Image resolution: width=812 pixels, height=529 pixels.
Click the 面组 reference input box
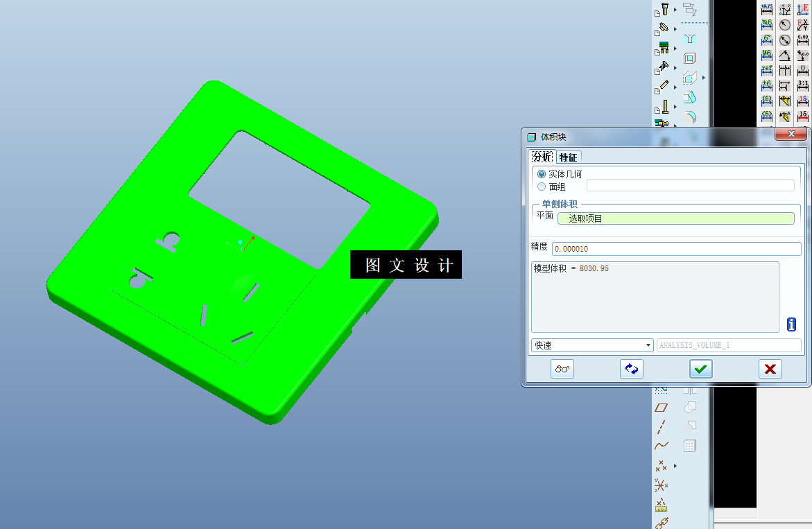coord(690,185)
